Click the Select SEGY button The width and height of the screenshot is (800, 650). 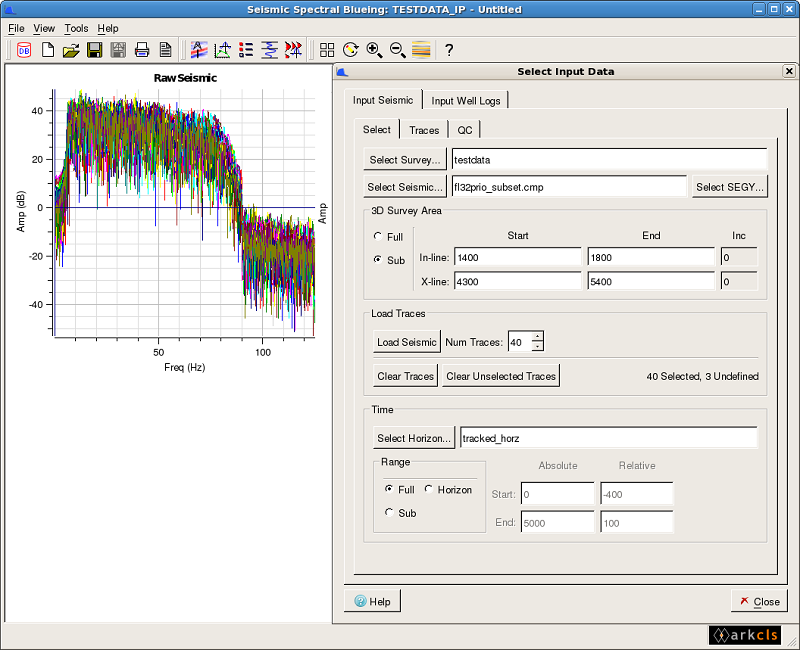(x=729, y=186)
